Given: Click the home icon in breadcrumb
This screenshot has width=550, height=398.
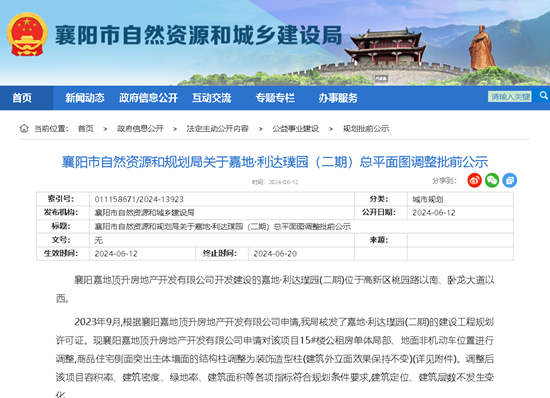Looking at the screenshot, I should pos(24,128).
